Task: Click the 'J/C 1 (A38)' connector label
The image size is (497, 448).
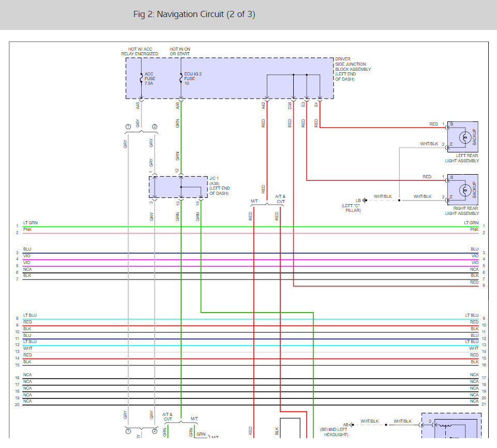Action: (x=214, y=181)
